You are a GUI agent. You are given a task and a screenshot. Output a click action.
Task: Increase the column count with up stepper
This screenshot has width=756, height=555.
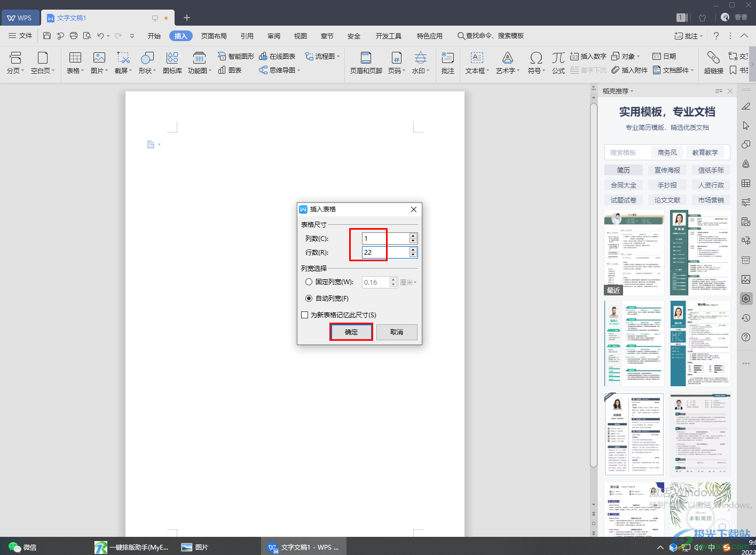point(413,236)
